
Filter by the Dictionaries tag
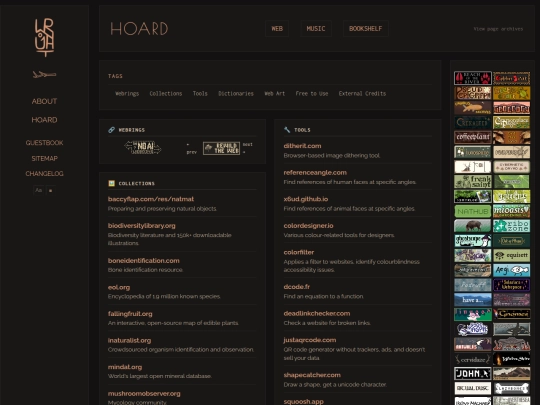tap(236, 94)
